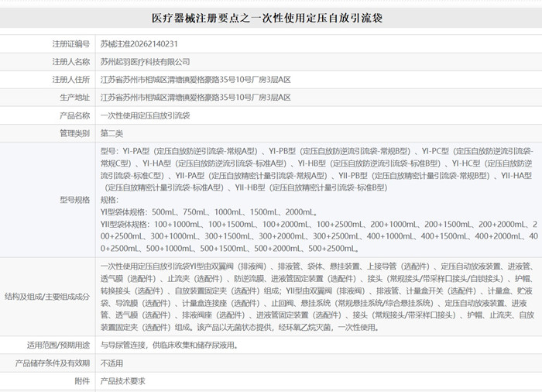The width and height of the screenshot is (542, 392).
Task: Click the line reading 规格：
Action: coord(110,200)
